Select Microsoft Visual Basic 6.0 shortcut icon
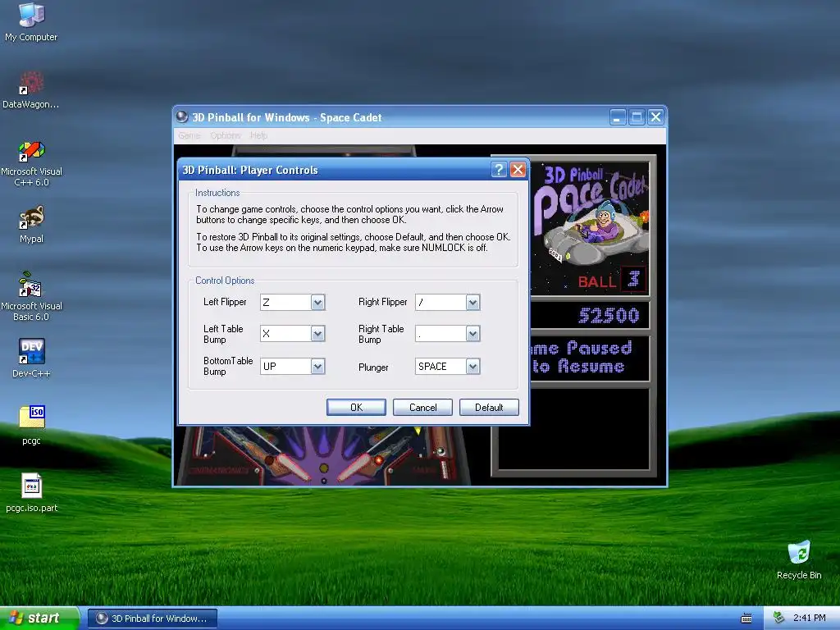The height and width of the screenshot is (630, 840). 31,295
